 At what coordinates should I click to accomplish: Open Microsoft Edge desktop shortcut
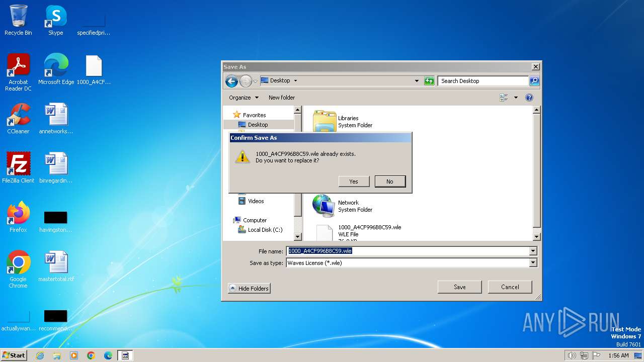click(x=56, y=69)
